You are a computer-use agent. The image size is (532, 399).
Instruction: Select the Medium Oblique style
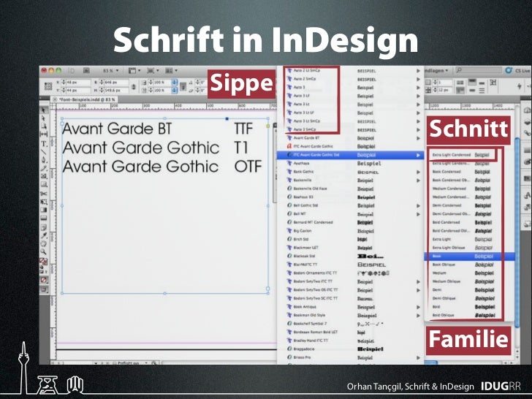click(x=470, y=281)
